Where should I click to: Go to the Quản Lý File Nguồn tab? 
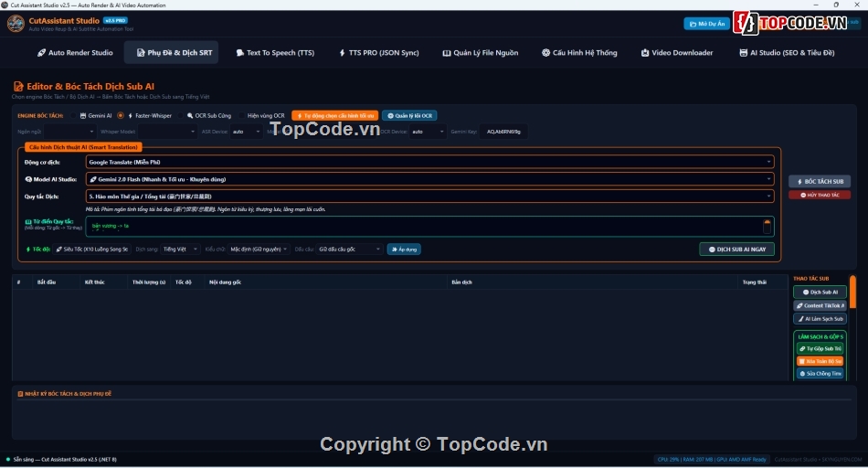pyautogui.click(x=480, y=53)
